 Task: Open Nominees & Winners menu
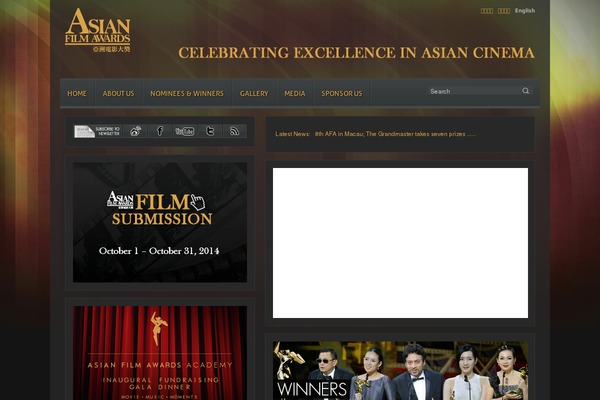(x=187, y=93)
